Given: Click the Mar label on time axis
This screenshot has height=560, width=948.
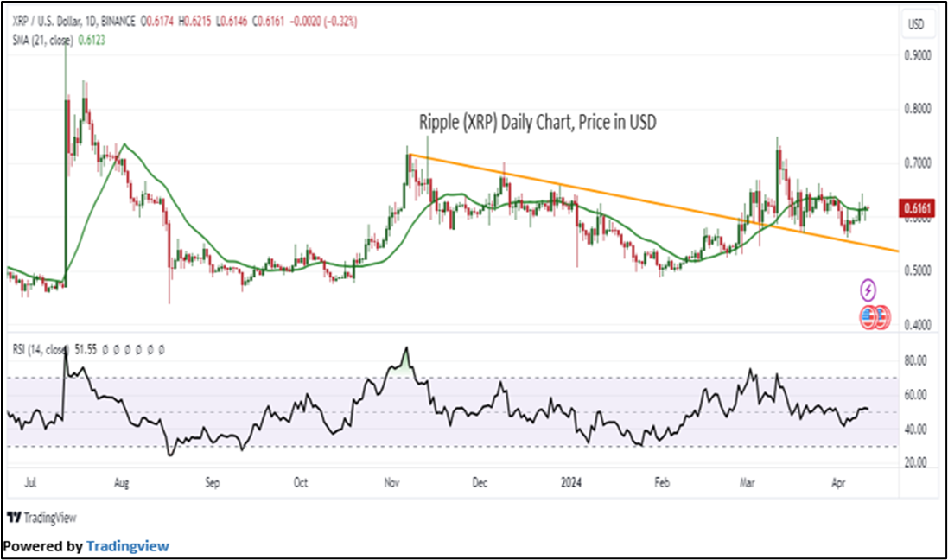Looking at the screenshot, I should 748,483.
